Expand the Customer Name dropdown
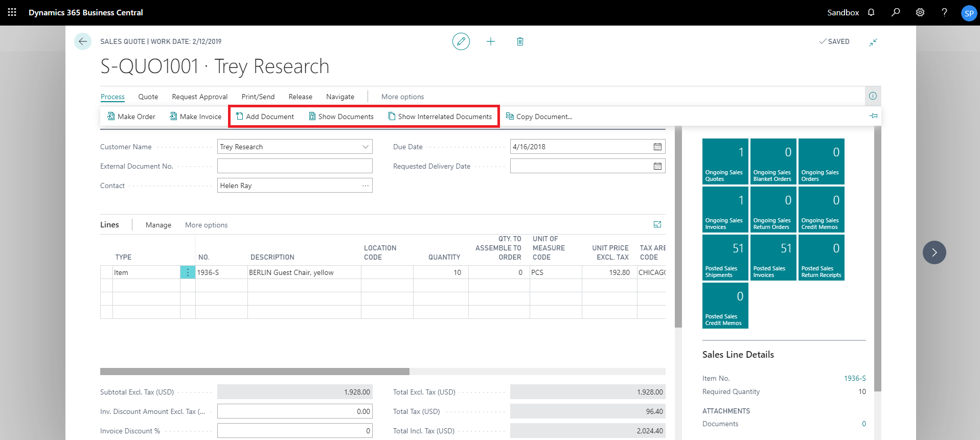Viewport: 980px width, 440px height. [366, 147]
